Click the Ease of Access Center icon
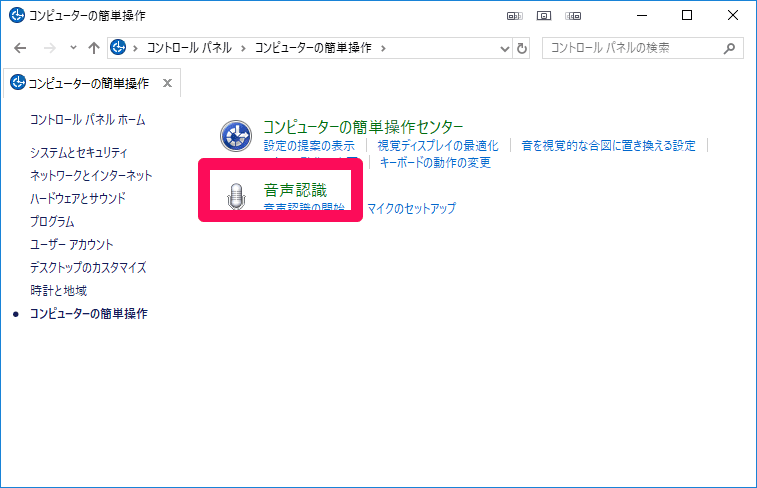This screenshot has height=488, width=757. tap(236, 136)
